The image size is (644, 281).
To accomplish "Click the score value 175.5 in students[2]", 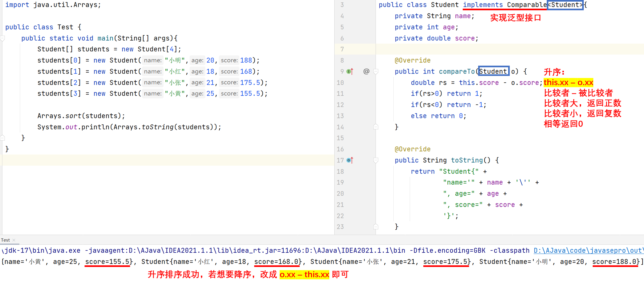I will (250, 82).
